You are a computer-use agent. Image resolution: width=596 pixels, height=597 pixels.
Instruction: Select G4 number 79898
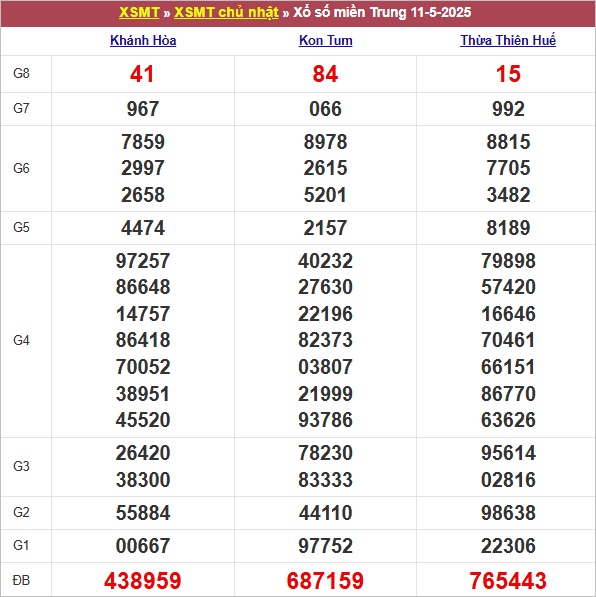[508, 261]
